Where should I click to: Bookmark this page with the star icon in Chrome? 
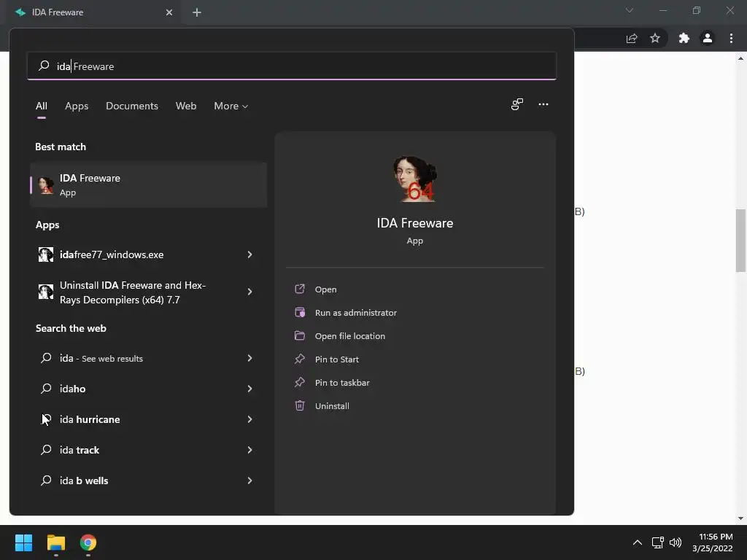[x=655, y=38]
